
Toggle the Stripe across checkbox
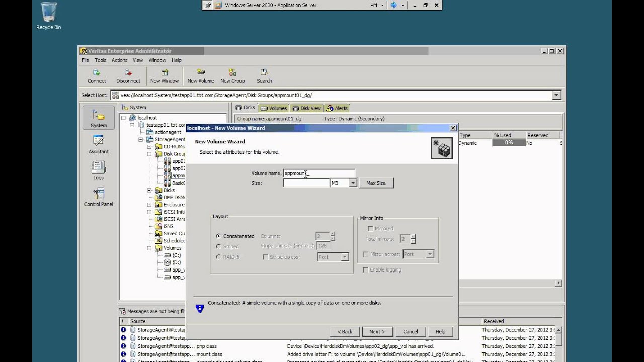266,257
